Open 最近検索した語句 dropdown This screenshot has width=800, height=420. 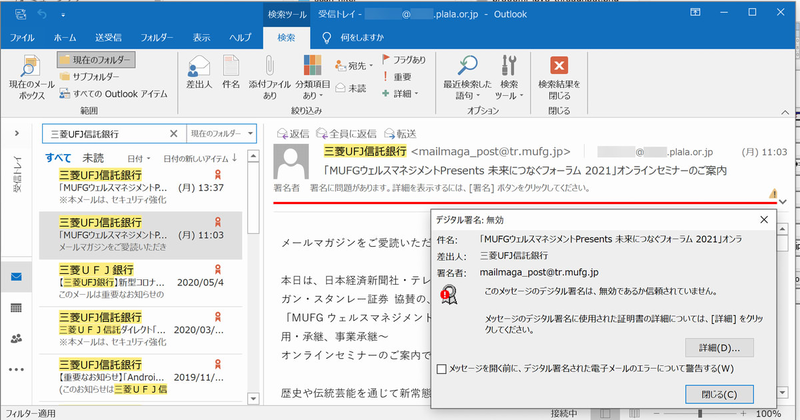467,78
